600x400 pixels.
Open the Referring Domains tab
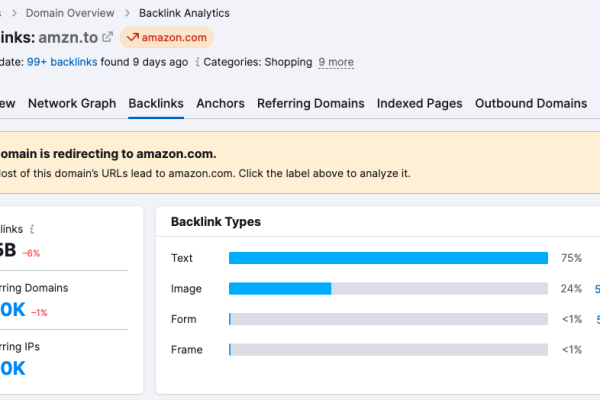(x=311, y=103)
